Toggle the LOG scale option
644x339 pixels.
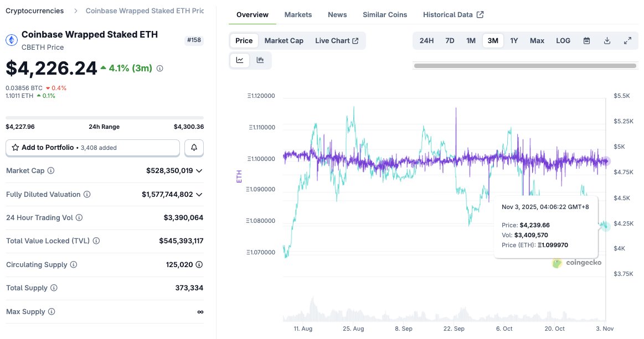click(x=563, y=40)
